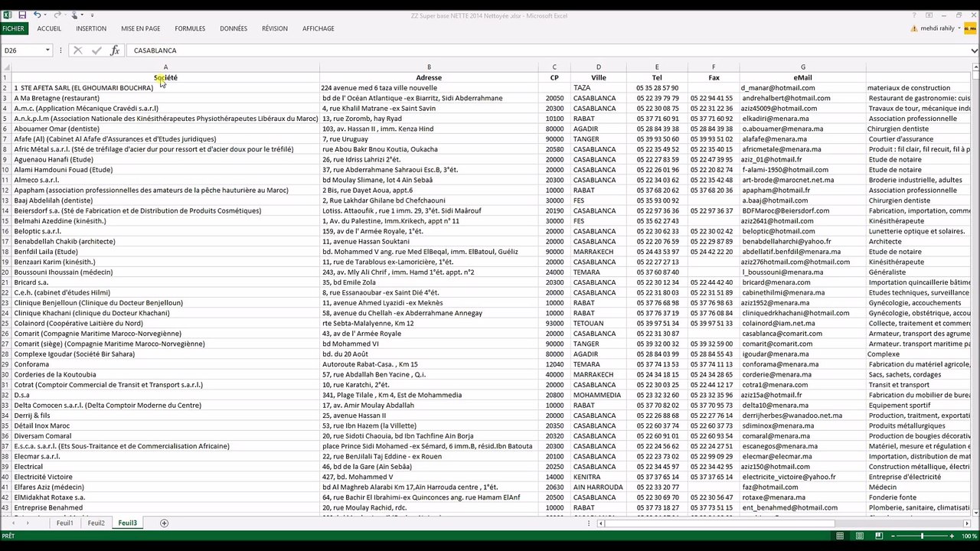
Task: Open the FORMULES ribbon tab
Action: (190, 29)
